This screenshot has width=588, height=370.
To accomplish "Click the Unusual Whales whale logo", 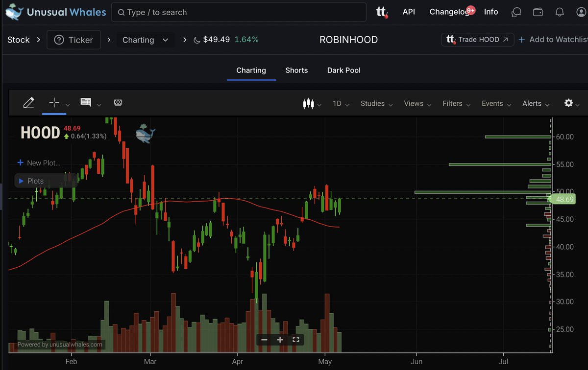I will click(14, 12).
